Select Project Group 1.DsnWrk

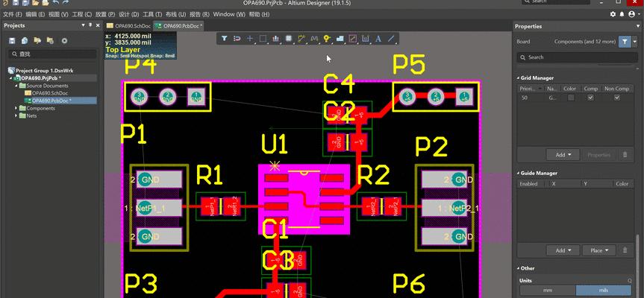pyautogui.click(x=44, y=71)
